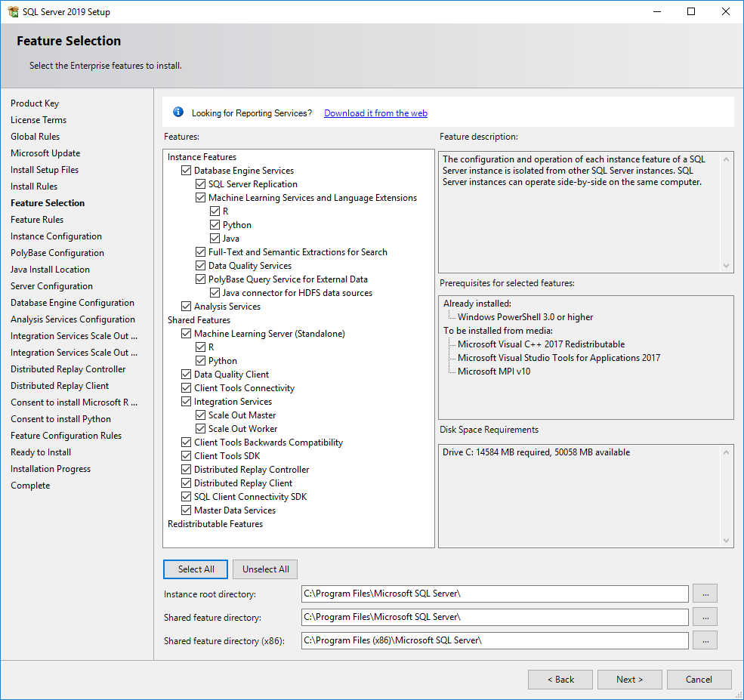Cancel the SQL Server setup
744x700 pixels.
(x=699, y=680)
